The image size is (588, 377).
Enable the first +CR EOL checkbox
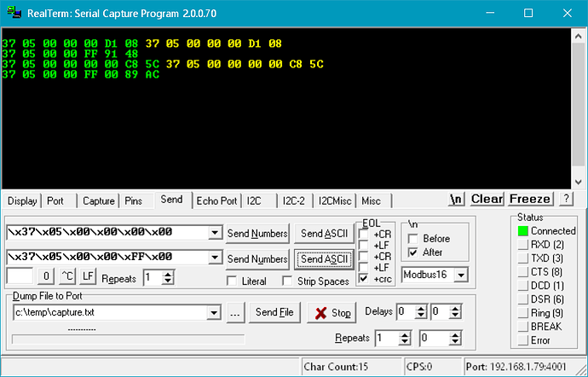click(x=363, y=235)
